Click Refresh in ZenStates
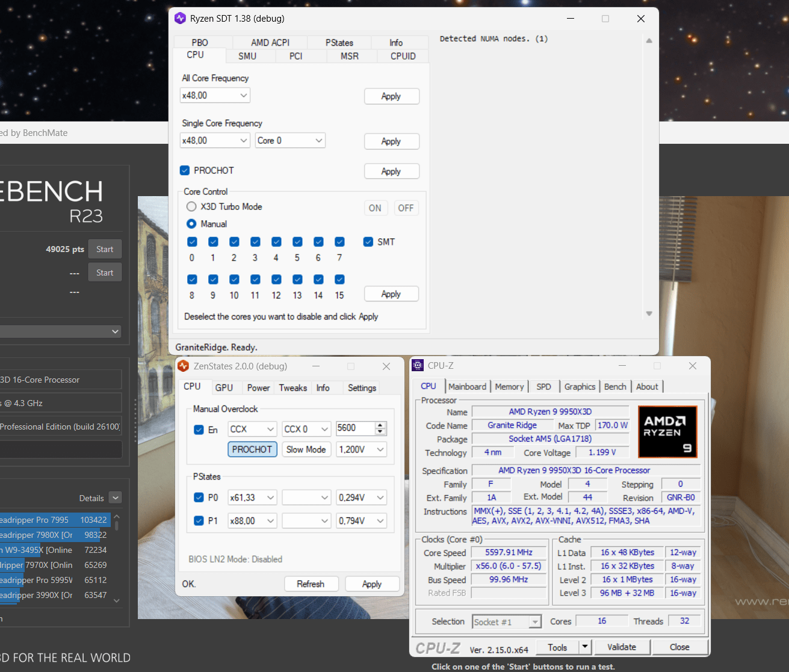The height and width of the screenshot is (672, 789). coord(311,584)
